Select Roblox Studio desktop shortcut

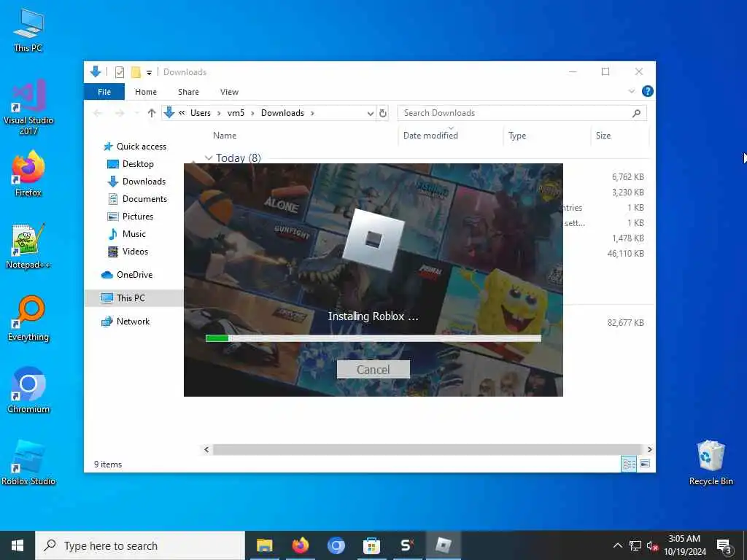pos(28,463)
